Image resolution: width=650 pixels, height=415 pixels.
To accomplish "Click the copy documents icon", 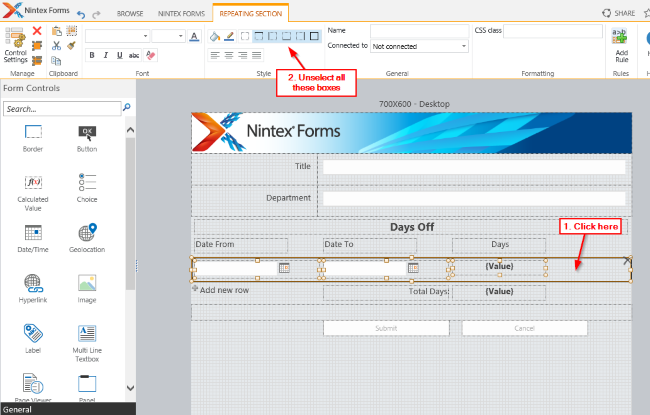I will pyautogui.click(x=56, y=61).
